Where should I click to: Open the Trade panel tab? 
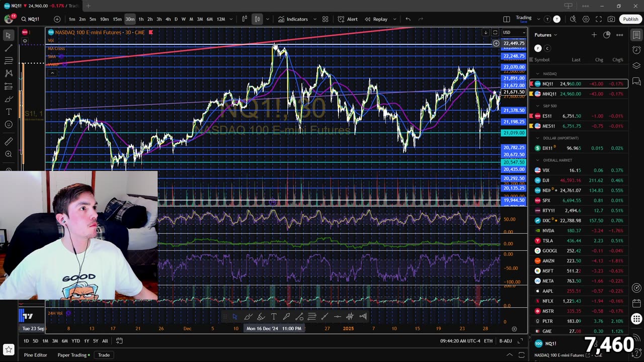104,355
